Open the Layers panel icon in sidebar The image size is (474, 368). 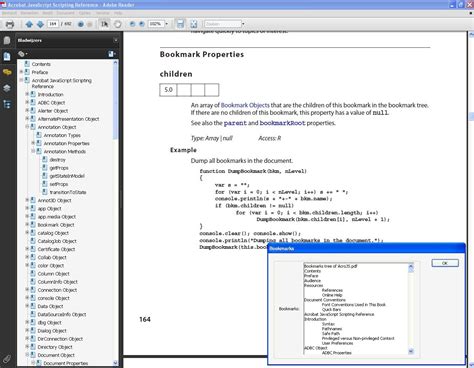pyautogui.click(x=7, y=88)
